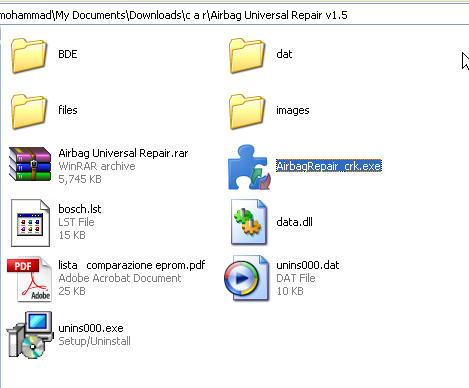The image size is (469, 388).
Task: Select the images folder icon
Action: [247, 111]
